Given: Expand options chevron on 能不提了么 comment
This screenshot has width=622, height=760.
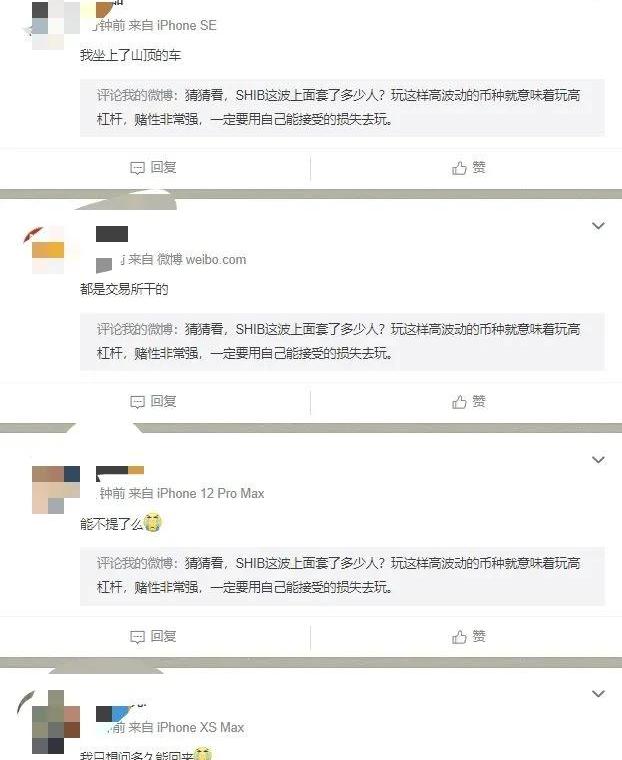Looking at the screenshot, I should (598, 460).
